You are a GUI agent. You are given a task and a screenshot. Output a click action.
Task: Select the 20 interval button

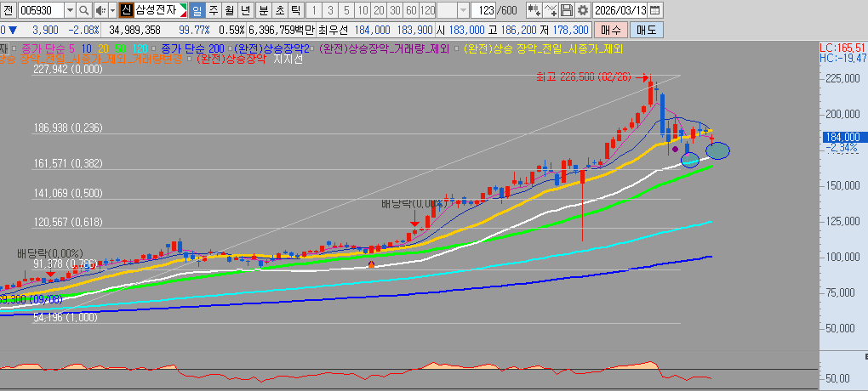point(379,10)
